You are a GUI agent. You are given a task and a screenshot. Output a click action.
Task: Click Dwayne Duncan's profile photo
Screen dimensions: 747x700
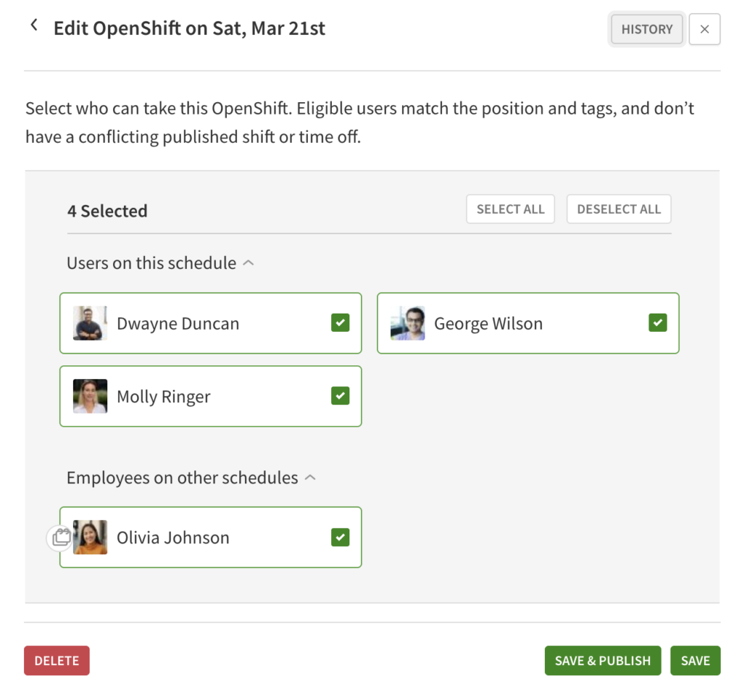[90, 324]
